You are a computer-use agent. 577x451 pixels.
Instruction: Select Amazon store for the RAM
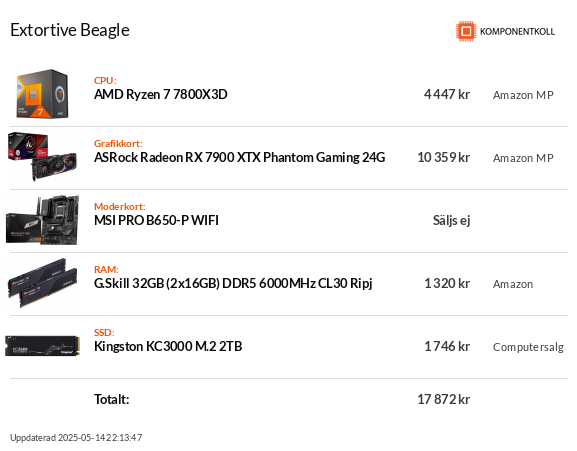[513, 284]
